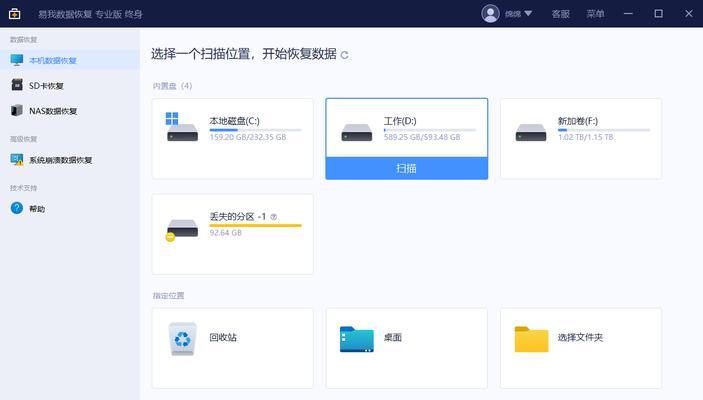Viewport: 703px width, 400px height.
Task: Click the yellow 丢失的分区 usage bar
Action: (256, 226)
